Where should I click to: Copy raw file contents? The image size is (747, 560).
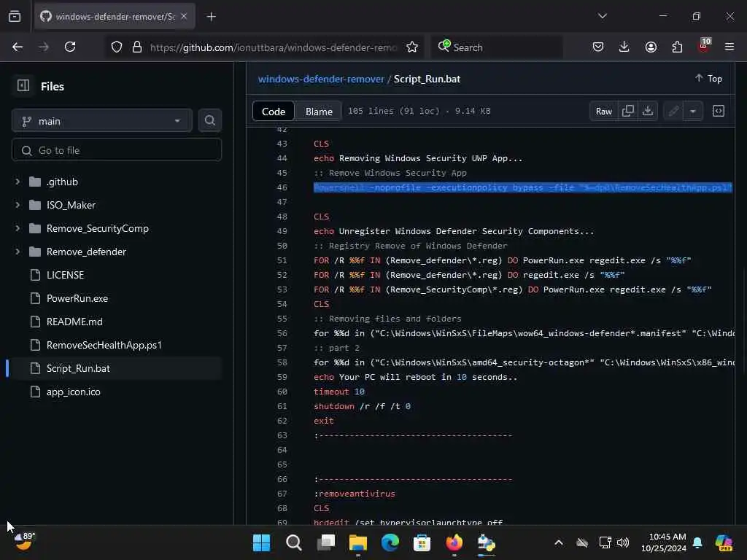[628, 111]
